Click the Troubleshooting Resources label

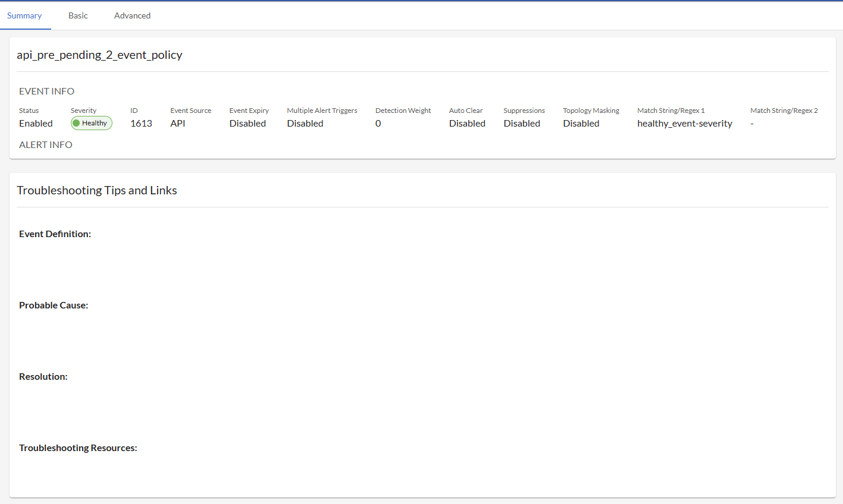78,448
